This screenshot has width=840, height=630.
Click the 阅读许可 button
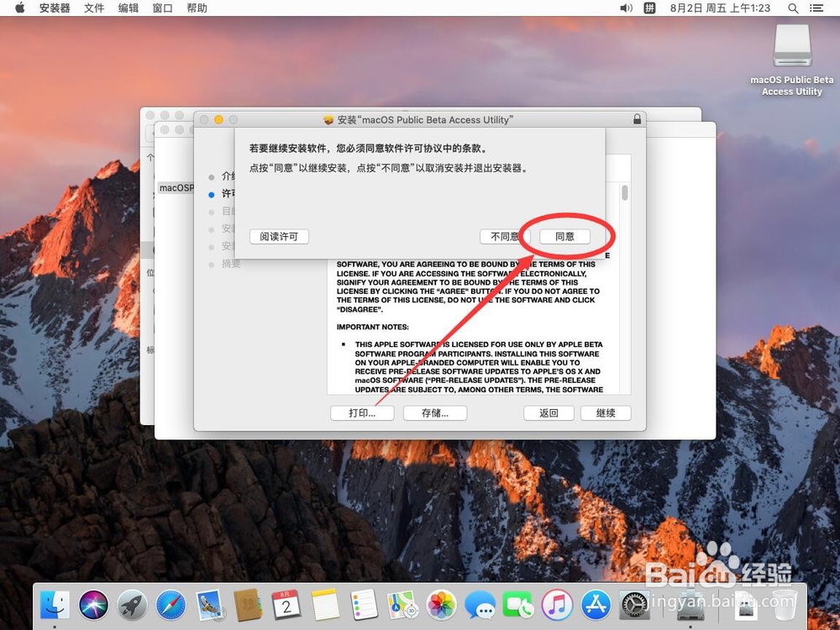pyautogui.click(x=279, y=236)
